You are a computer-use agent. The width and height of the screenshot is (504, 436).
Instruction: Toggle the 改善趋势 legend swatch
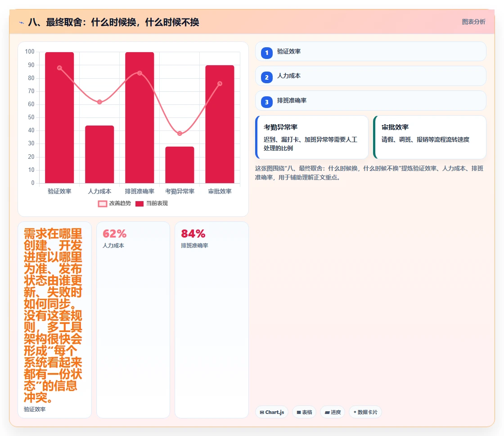pyautogui.click(x=102, y=204)
